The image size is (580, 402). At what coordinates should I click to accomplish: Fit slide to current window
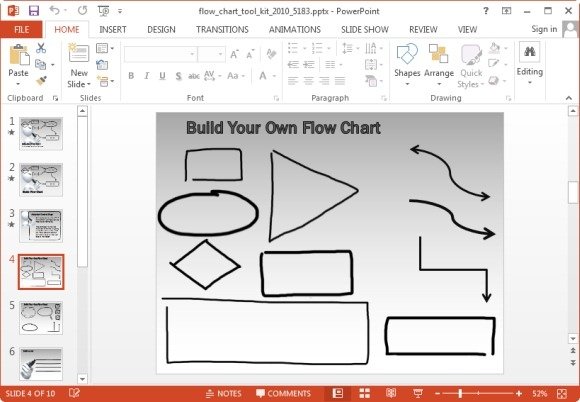562,393
